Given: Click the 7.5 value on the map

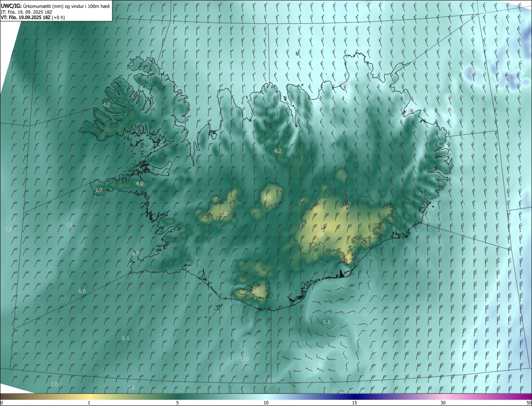Looking at the screenshot, I should click(x=69, y=225).
